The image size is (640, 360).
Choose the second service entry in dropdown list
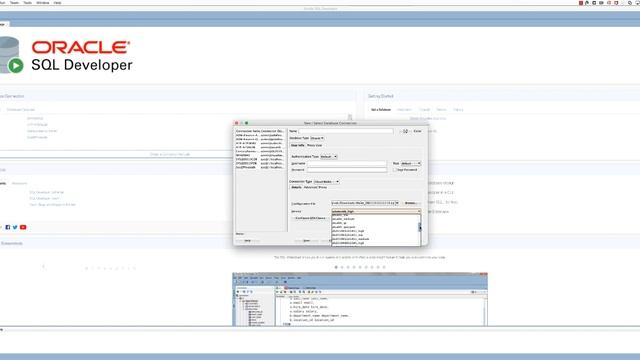(376, 219)
